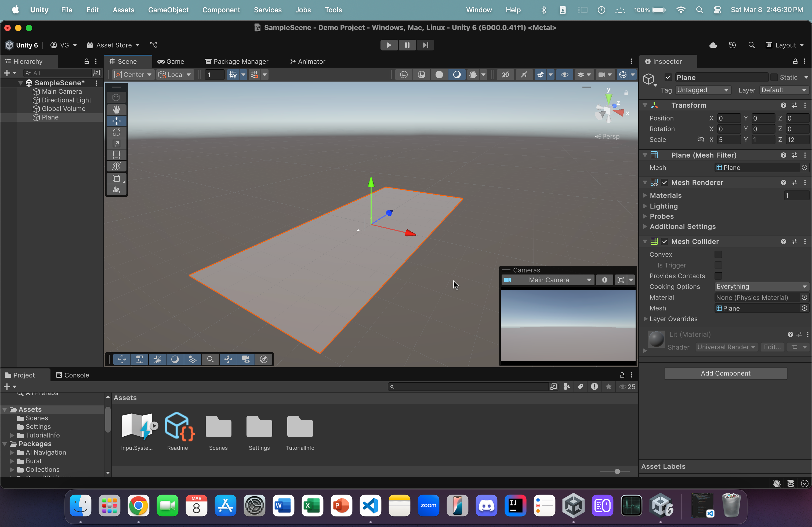Select the Rect transform tool
Viewport: 812px width, 527px height.
(x=116, y=155)
